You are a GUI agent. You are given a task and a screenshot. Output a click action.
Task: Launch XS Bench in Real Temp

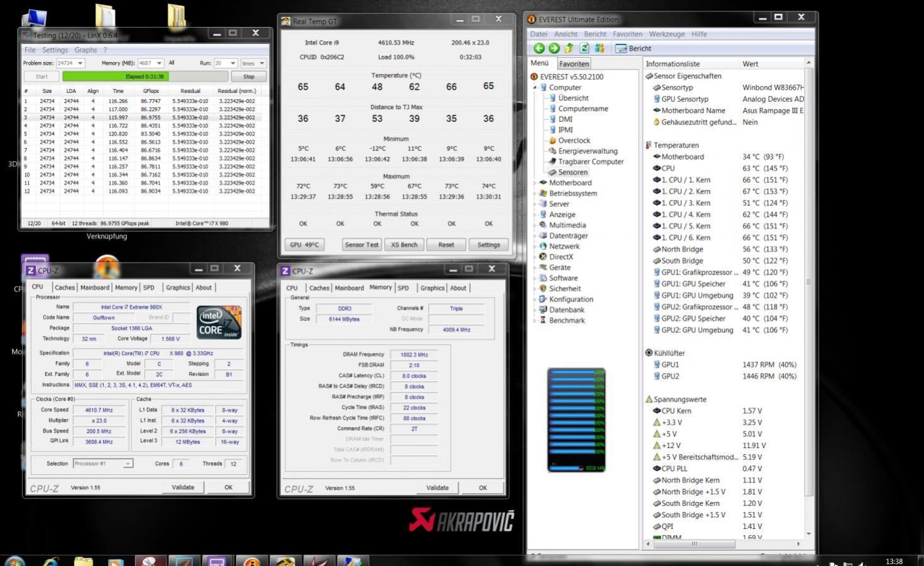[404, 244]
